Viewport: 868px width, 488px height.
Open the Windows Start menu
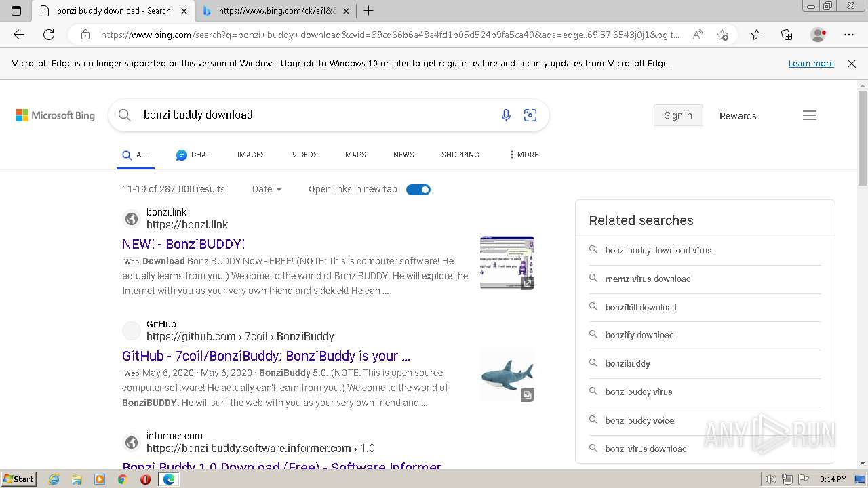[x=19, y=479]
